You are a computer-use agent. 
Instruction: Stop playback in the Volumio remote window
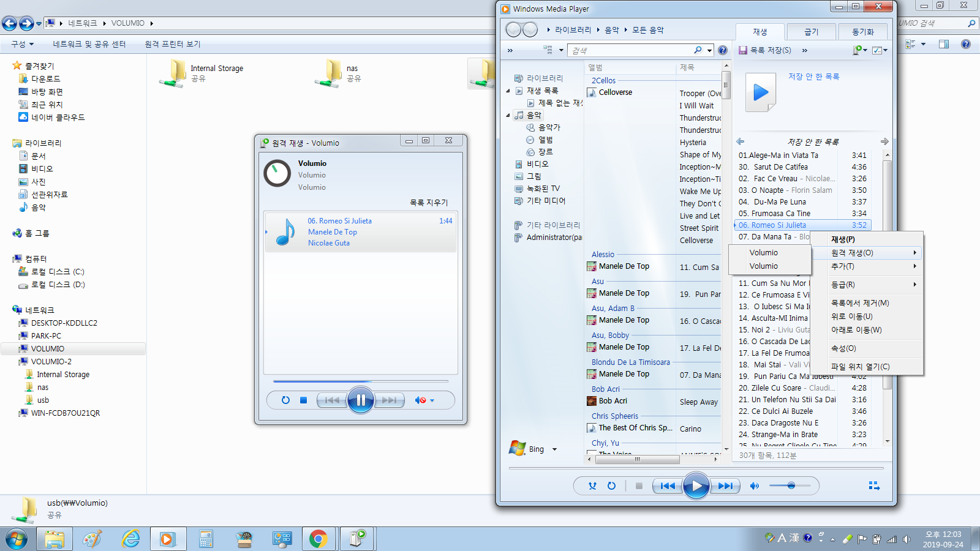pos(303,400)
